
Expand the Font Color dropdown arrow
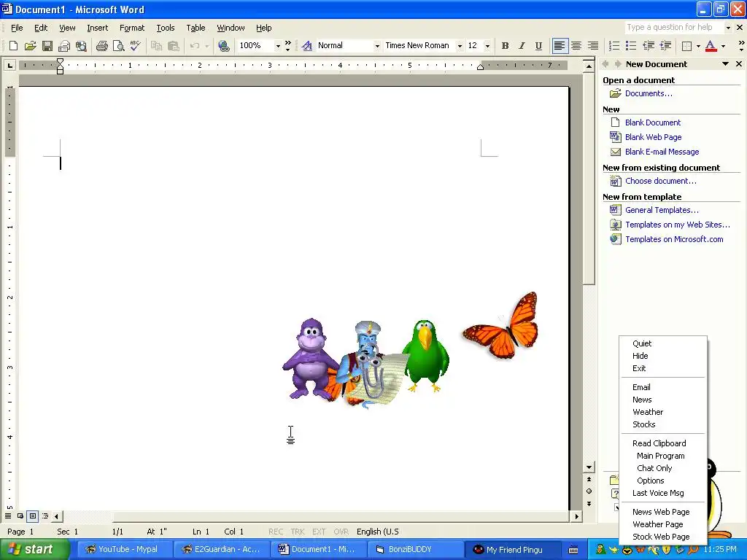point(723,46)
